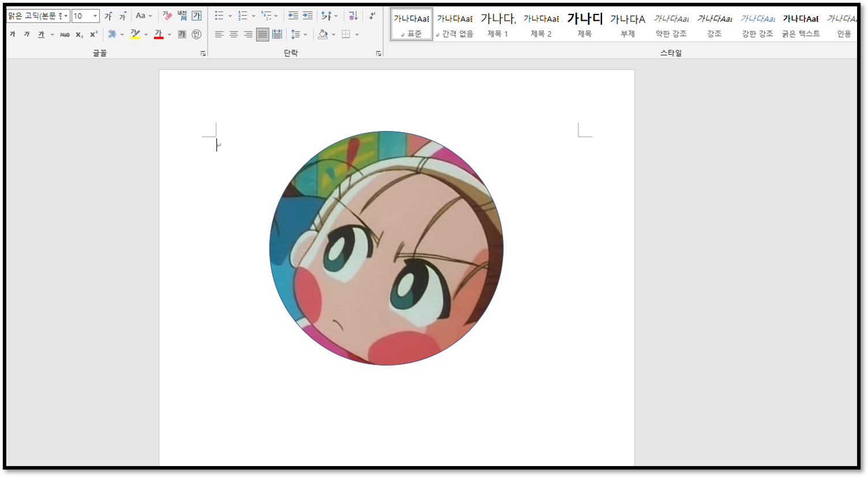The width and height of the screenshot is (868, 477).
Task: Expand the font color options arrow
Action: point(170,35)
